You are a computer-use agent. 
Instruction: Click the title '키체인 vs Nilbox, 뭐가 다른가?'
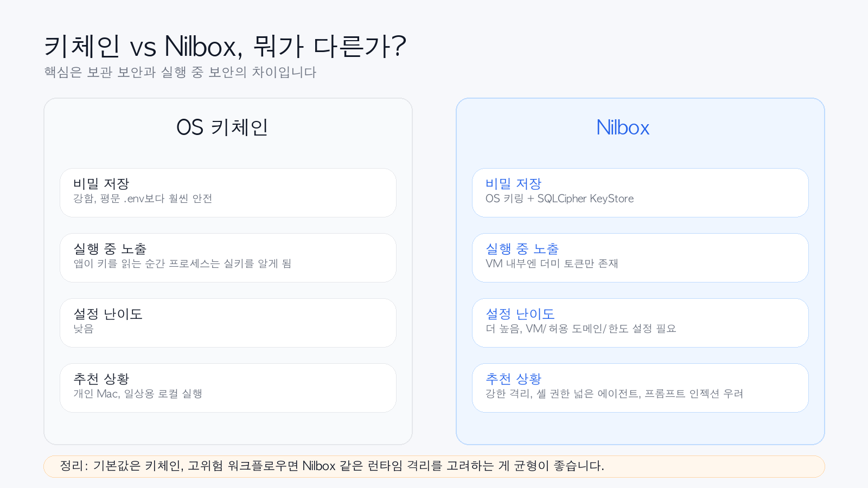click(225, 46)
